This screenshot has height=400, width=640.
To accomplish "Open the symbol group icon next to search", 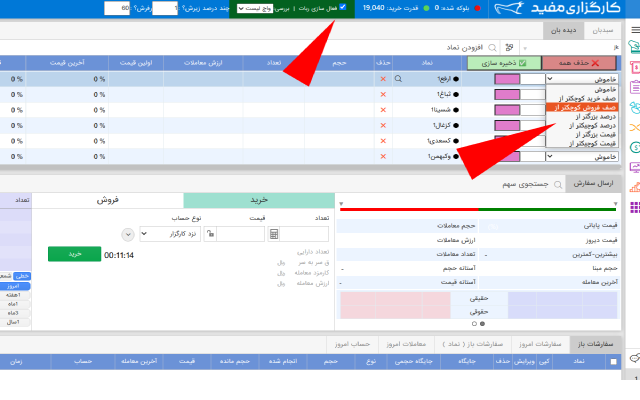I will tap(511, 47).
